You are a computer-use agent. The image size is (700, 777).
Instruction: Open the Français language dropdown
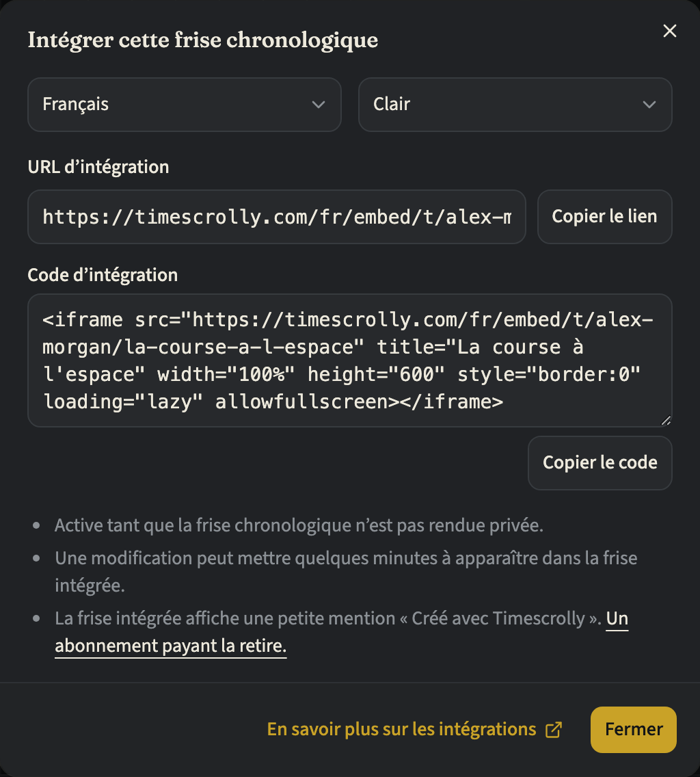click(185, 105)
